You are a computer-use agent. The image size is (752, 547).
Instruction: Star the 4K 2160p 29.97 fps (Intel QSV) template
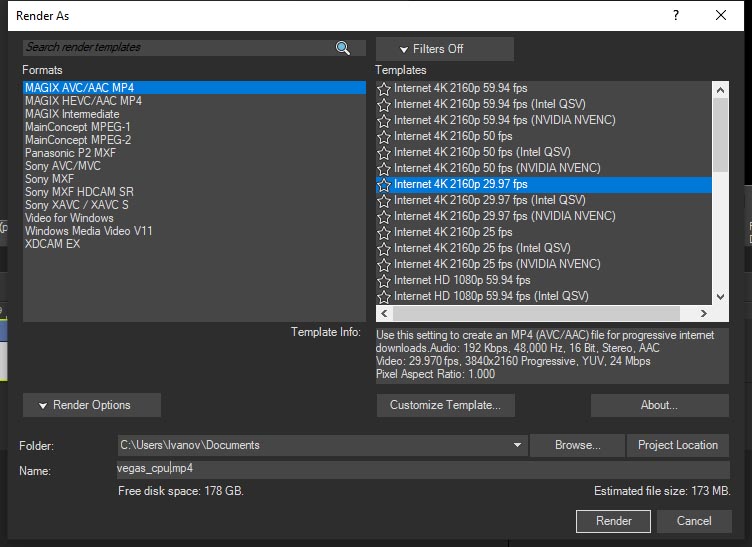pyautogui.click(x=384, y=200)
